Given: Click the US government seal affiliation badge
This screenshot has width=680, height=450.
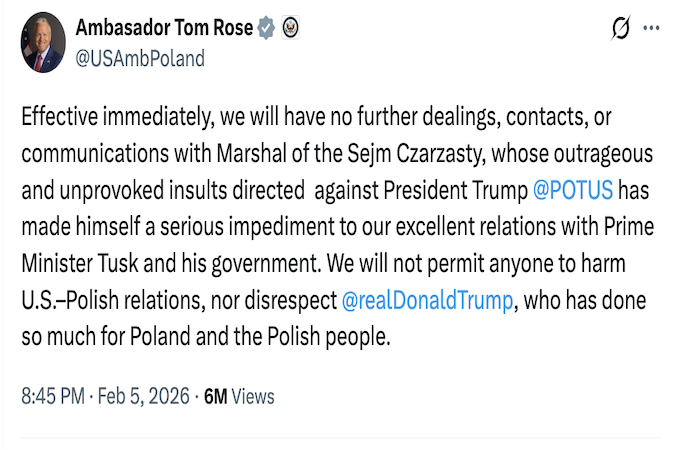Looking at the screenshot, I should point(290,28).
